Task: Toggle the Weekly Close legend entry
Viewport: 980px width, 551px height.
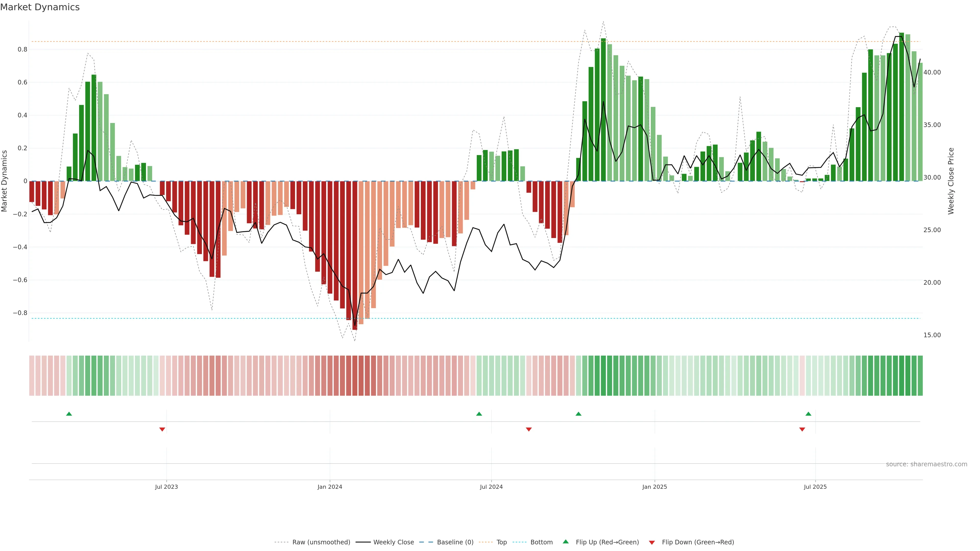Action: click(x=393, y=542)
